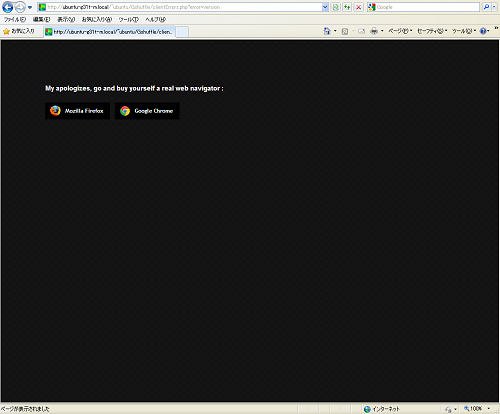500x414 pixels.
Task: Select the ubuntu clientErrors page tab
Action: coord(109,32)
